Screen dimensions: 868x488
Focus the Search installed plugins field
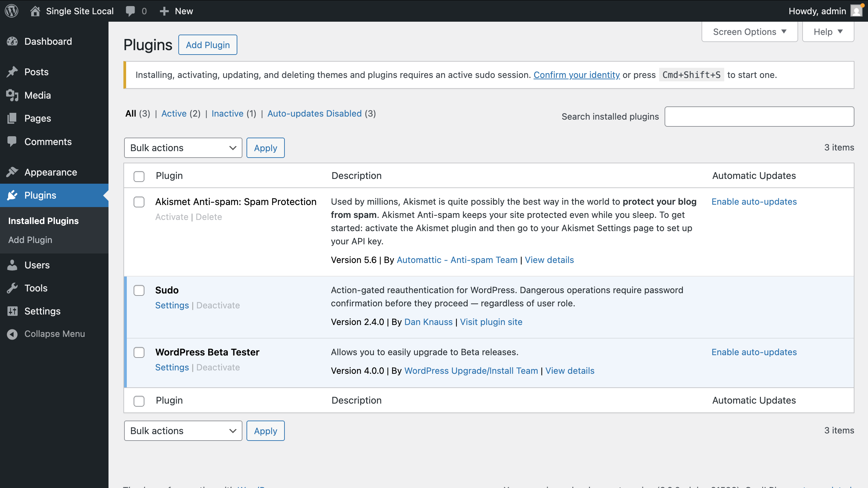[x=759, y=117]
